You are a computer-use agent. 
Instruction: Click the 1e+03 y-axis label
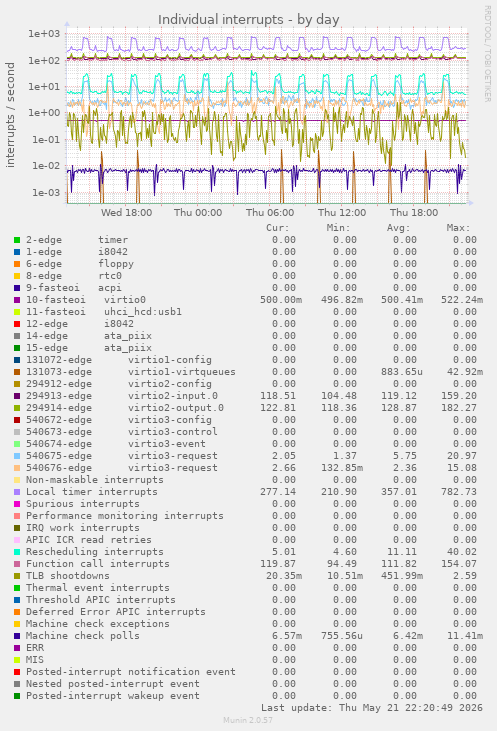pos(44,34)
